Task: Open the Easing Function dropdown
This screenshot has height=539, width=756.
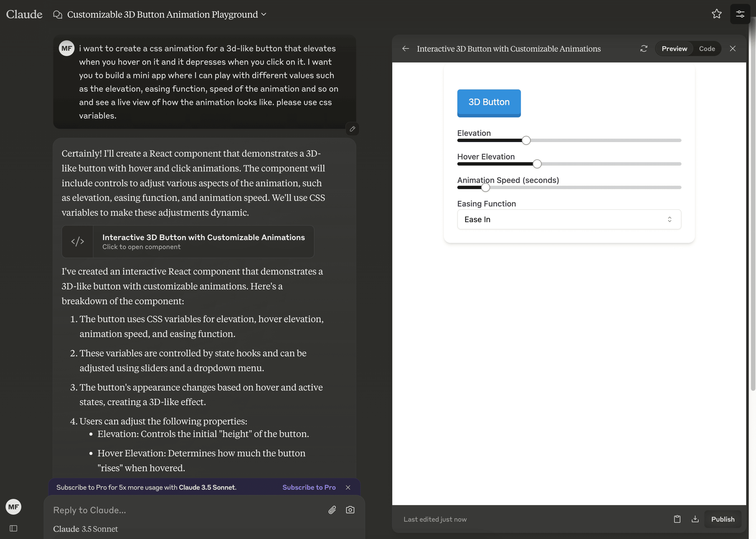Action: point(569,219)
